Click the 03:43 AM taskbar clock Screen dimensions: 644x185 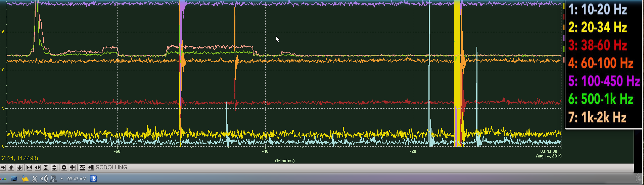click(x=77, y=179)
